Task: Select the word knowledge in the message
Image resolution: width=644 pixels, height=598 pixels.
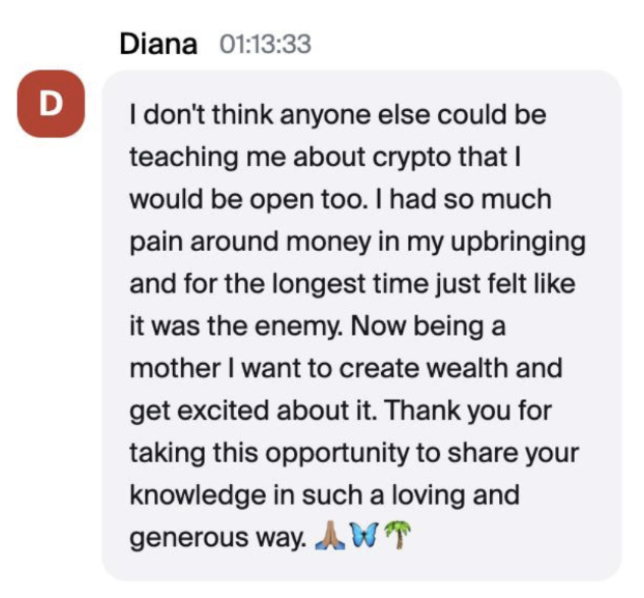Action: [x=198, y=496]
